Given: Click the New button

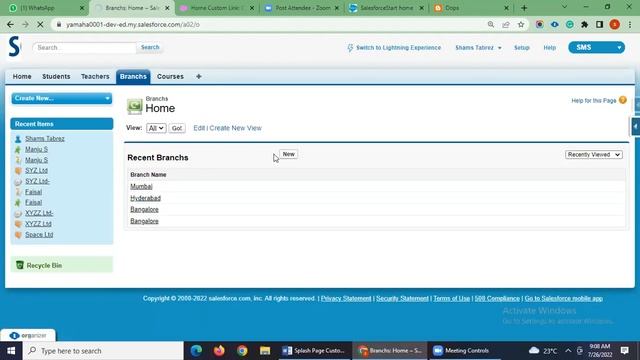Looking at the screenshot, I should pyautogui.click(x=289, y=154).
